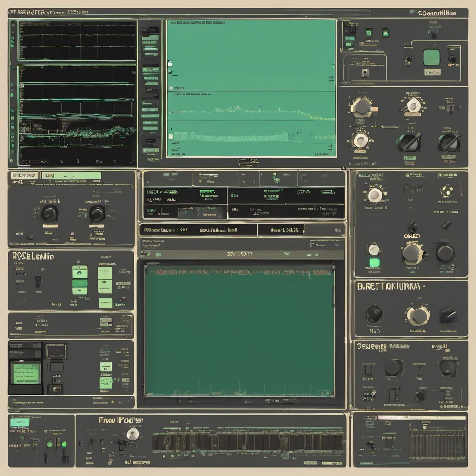
Task: Click left black knob below the oscilloscope graph
Action: point(49,213)
